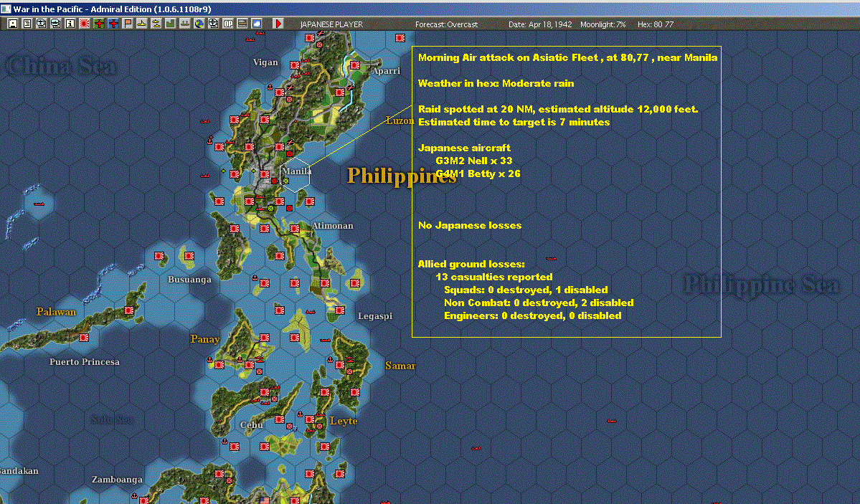This screenshot has width=860, height=504.
Task: Click the 'G4M1 Betty x 26' line
Action: tap(478, 173)
